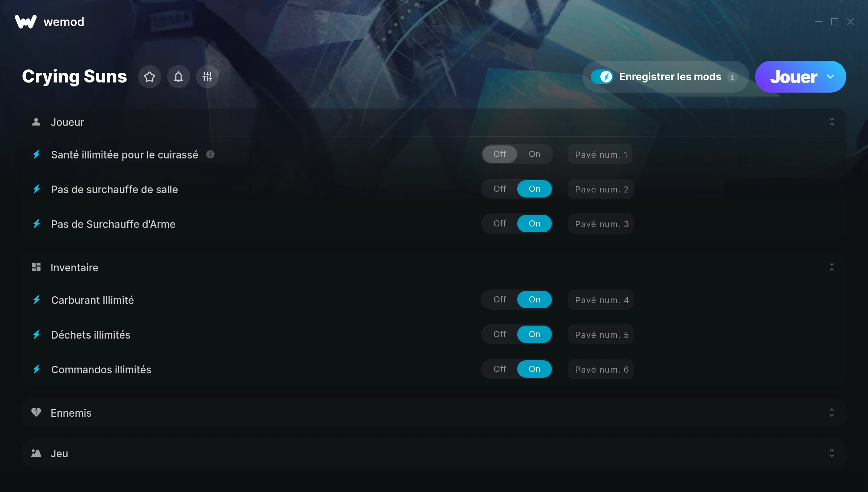The image size is (868, 492).
Task: Click lightning icon beside Carburant Illimité
Action: [37, 300]
